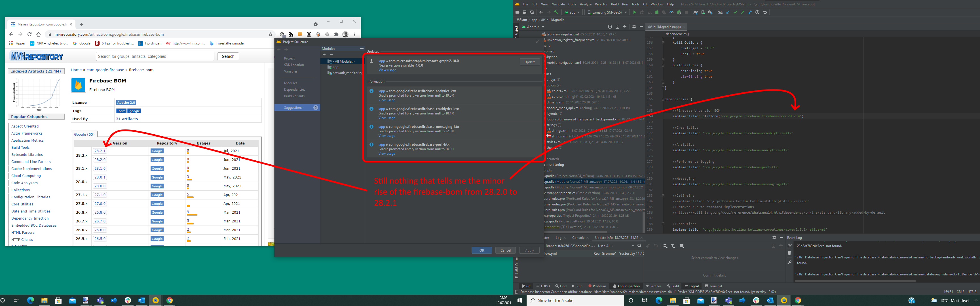Click locate target icon in Project panel

[x=610, y=27]
